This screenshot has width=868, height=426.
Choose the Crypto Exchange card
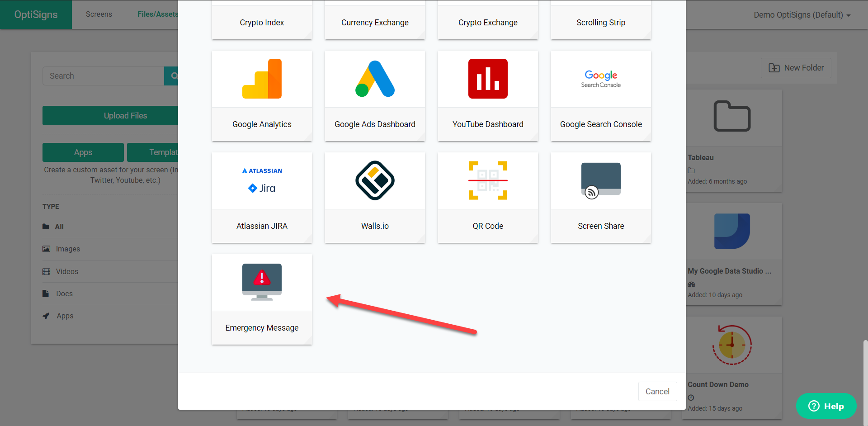pyautogui.click(x=488, y=20)
